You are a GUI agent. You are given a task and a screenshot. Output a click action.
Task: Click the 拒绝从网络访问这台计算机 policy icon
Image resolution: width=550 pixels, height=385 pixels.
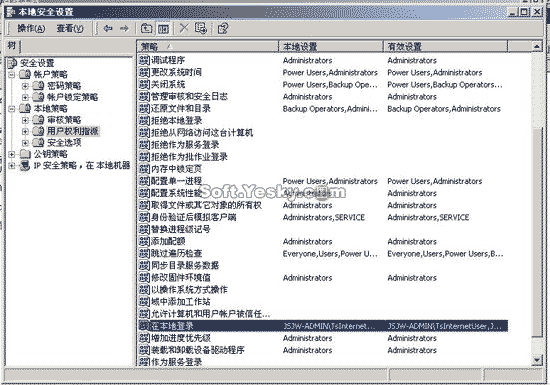tap(145, 133)
